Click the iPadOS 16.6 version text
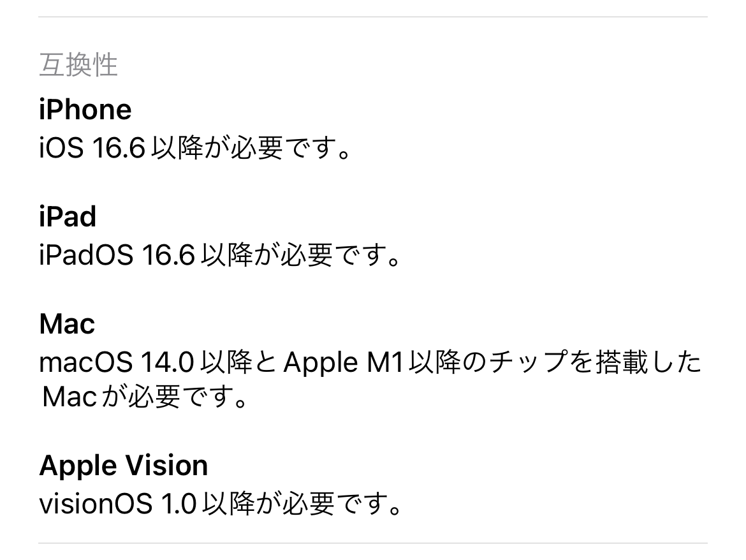Screen dimensions: 746x560 (117, 256)
